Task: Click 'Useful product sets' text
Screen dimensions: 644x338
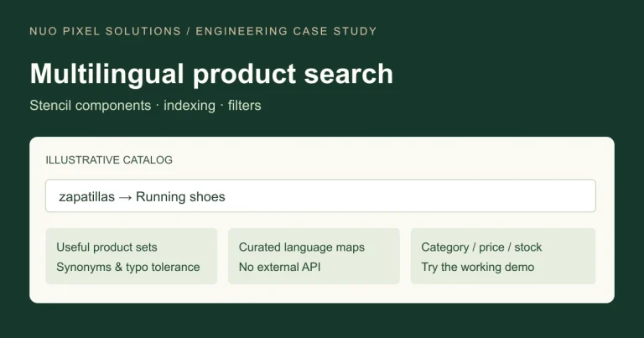Action: [106, 247]
